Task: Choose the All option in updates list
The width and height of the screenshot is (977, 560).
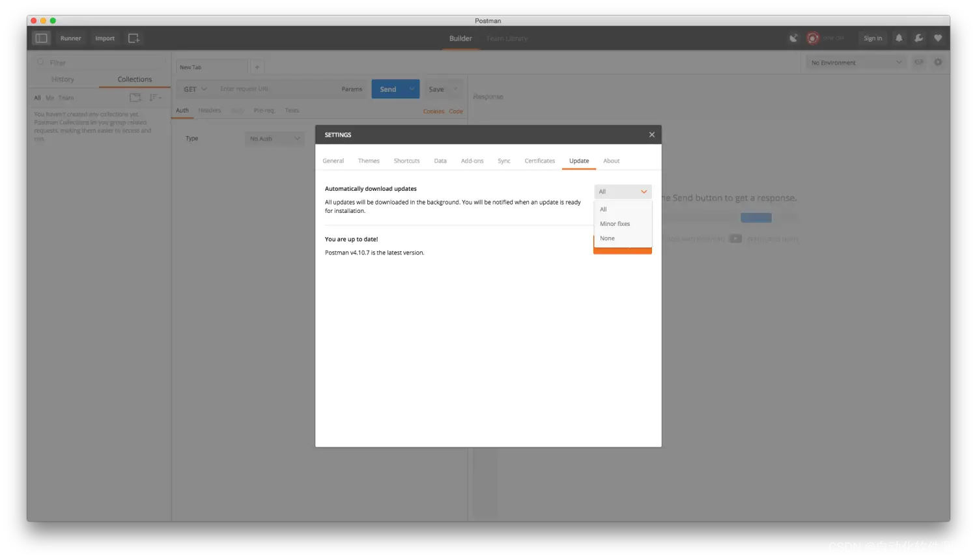Action: (623, 209)
